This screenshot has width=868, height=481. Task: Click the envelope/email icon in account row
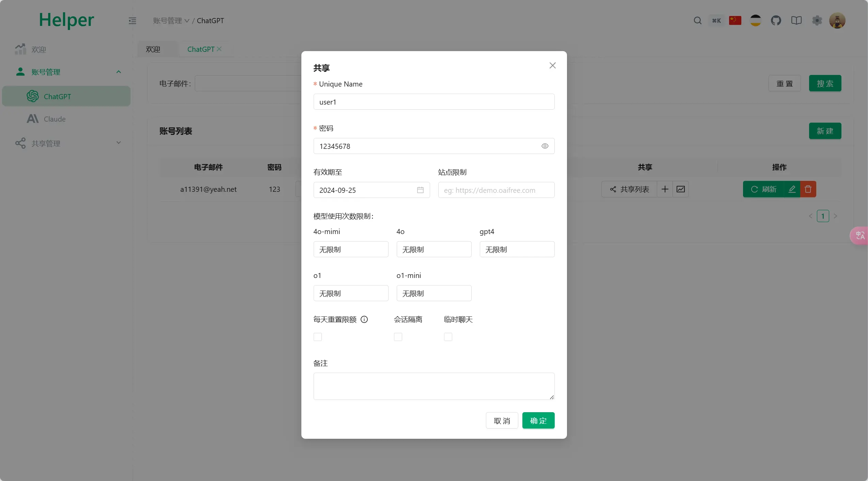coord(680,189)
